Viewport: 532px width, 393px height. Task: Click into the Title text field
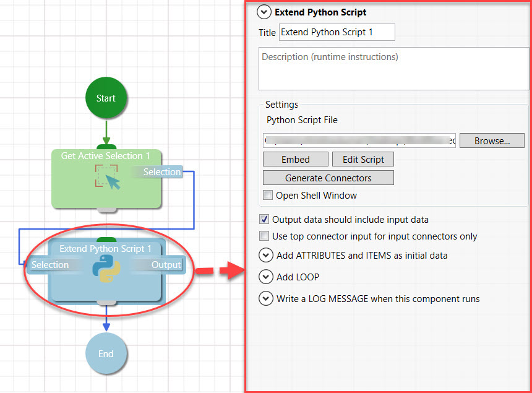pyautogui.click(x=337, y=32)
